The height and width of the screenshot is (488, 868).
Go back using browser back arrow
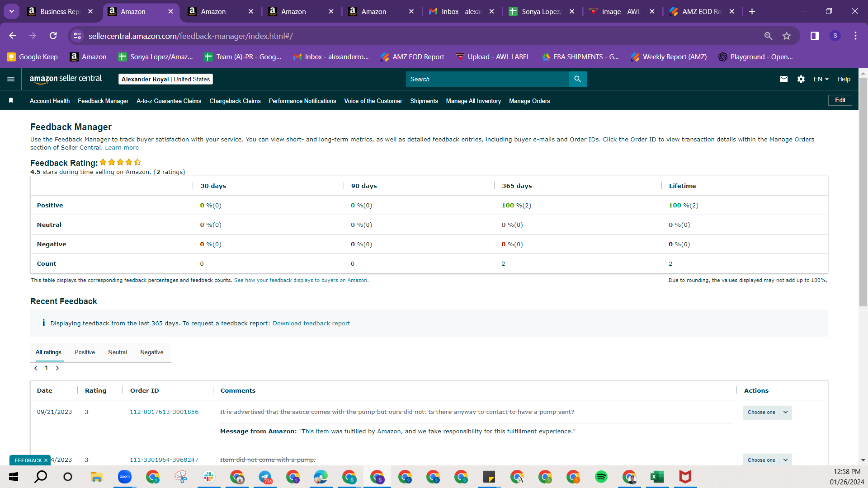coord(13,36)
